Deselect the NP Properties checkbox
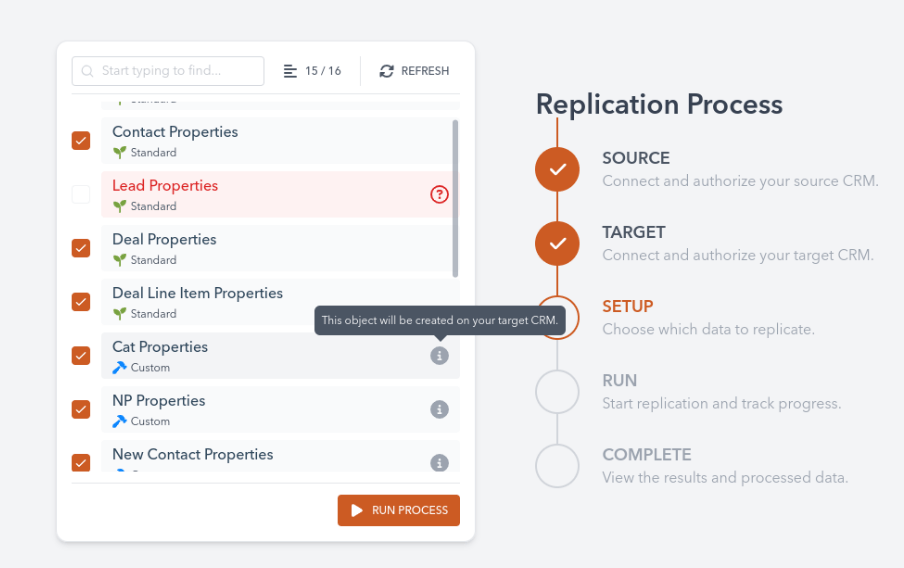Screen dimensions: 904x568 click(x=81, y=409)
